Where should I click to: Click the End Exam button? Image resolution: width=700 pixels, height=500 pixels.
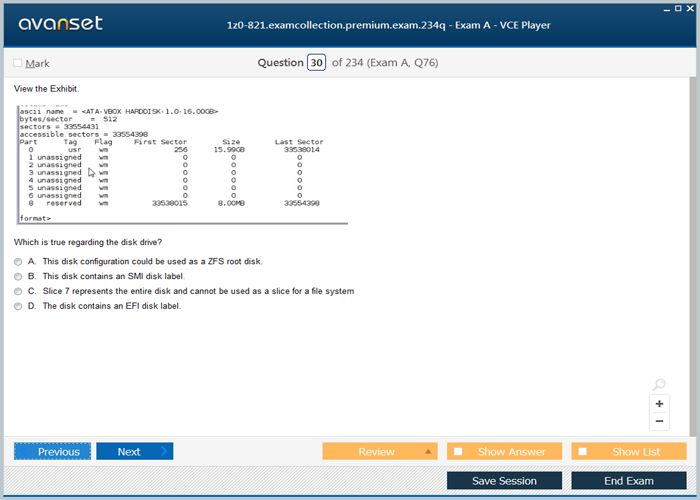pos(628,481)
